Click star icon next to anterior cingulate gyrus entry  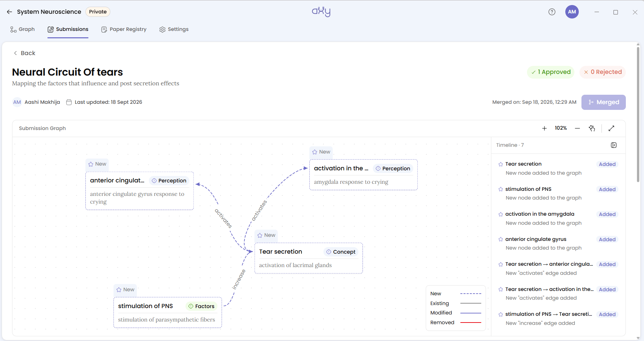pos(501,240)
